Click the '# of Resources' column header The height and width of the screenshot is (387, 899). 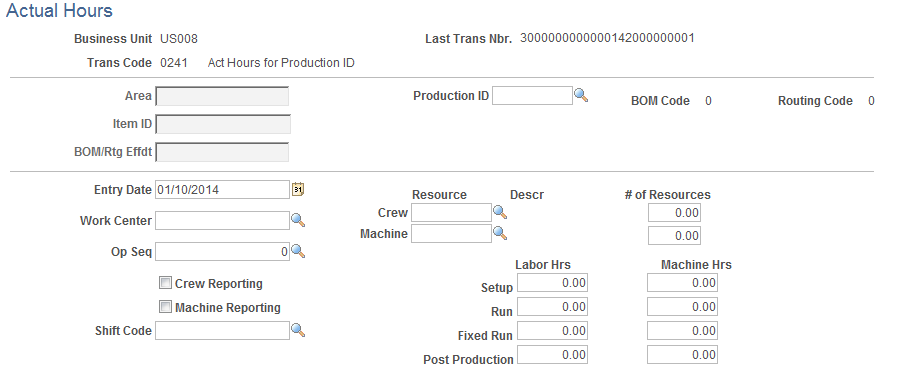pyautogui.click(x=667, y=195)
